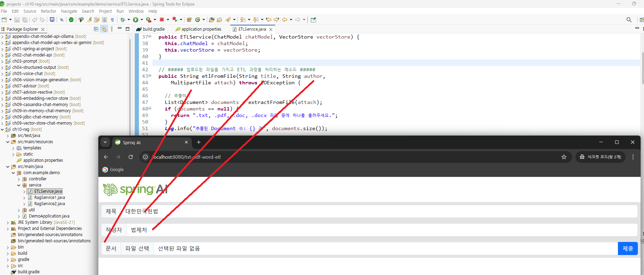This screenshot has width=644, height=275.
Task: Click the New Java Package icon
Action: (189, 20)
